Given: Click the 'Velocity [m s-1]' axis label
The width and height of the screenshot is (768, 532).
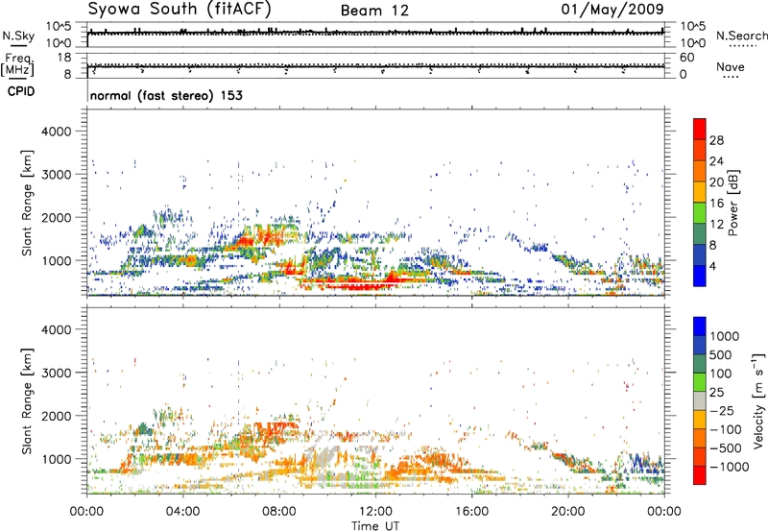Looking at the screenshot, I should pyautogui.click(x=758, y=400).
